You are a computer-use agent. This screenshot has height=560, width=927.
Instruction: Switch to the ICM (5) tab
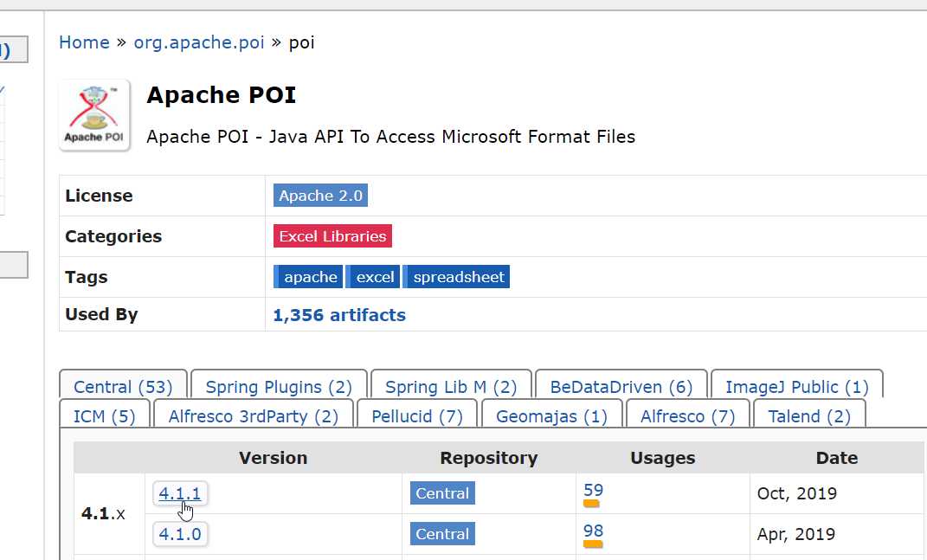(105, 416)
